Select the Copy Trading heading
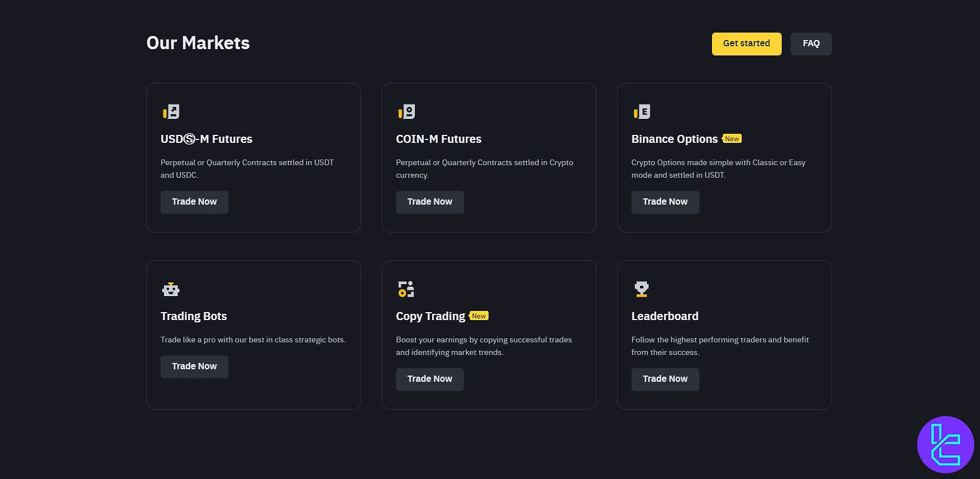Viewport: 980px width, 479px height. click(430, 316)
